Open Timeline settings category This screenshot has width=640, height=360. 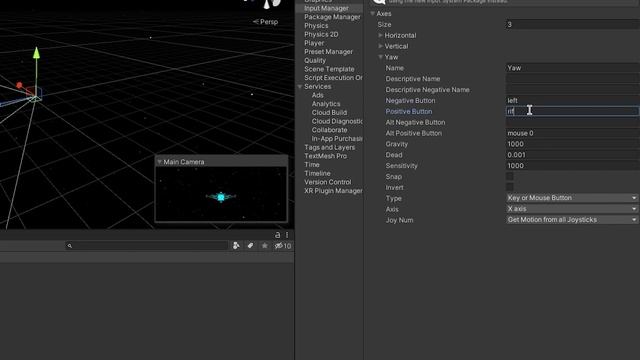317,173
